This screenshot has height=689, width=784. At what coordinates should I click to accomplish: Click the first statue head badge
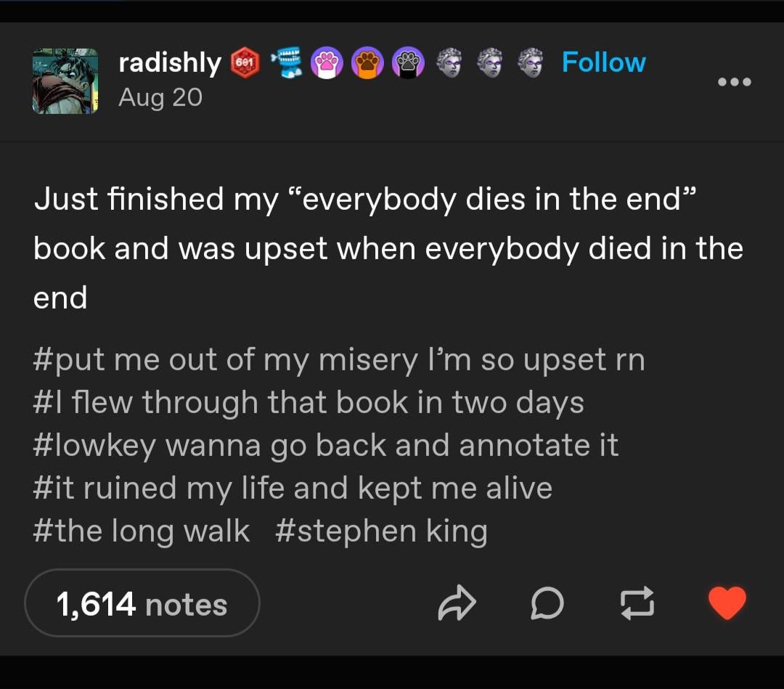[x=449, y=64]
